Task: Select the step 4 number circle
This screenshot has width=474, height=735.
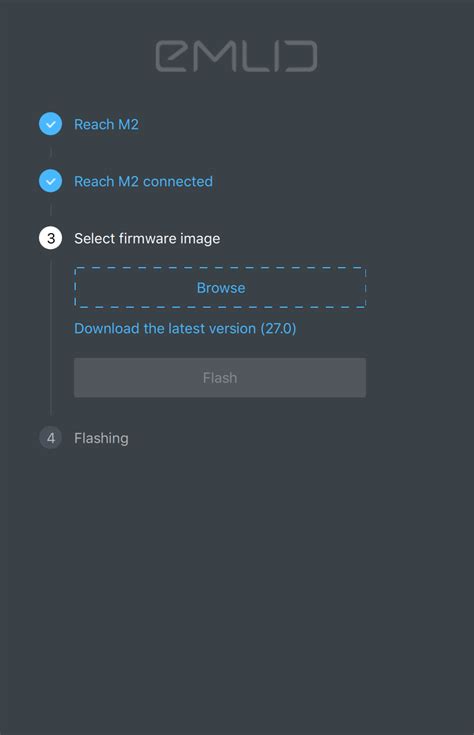Action: point(51,438)
